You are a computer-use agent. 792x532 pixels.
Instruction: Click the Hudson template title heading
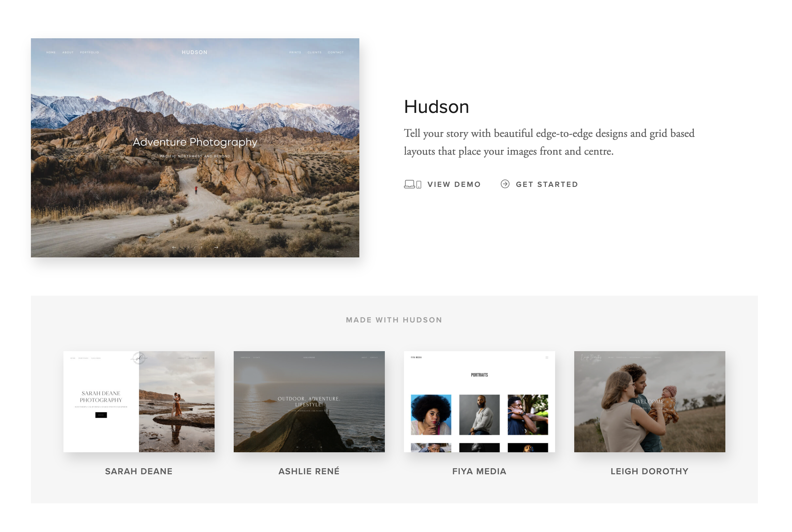(436, 107)
